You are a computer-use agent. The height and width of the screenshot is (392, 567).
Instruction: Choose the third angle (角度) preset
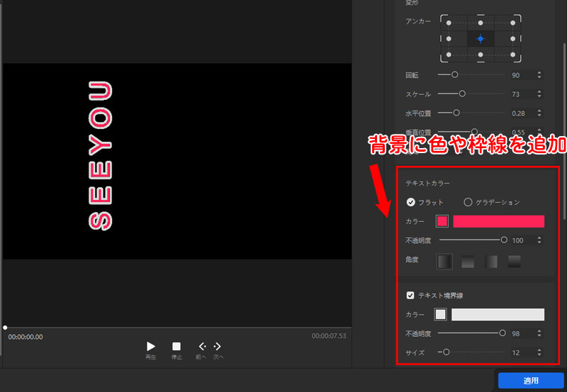(491, 262)
